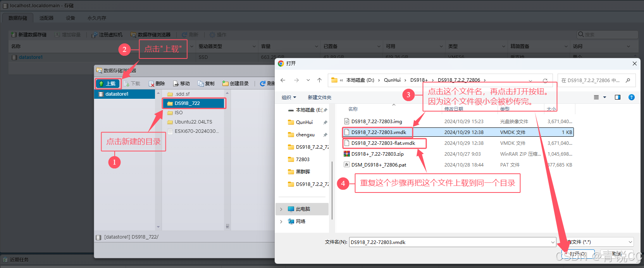The height and width of the screenshot is (268, 644).
Task: Sort files by 名称 column header
Action: pos(353,109)
